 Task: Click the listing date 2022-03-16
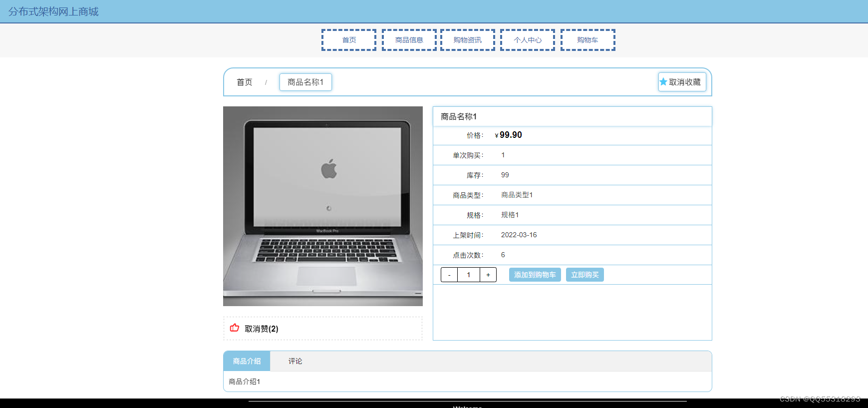point(519,235)
